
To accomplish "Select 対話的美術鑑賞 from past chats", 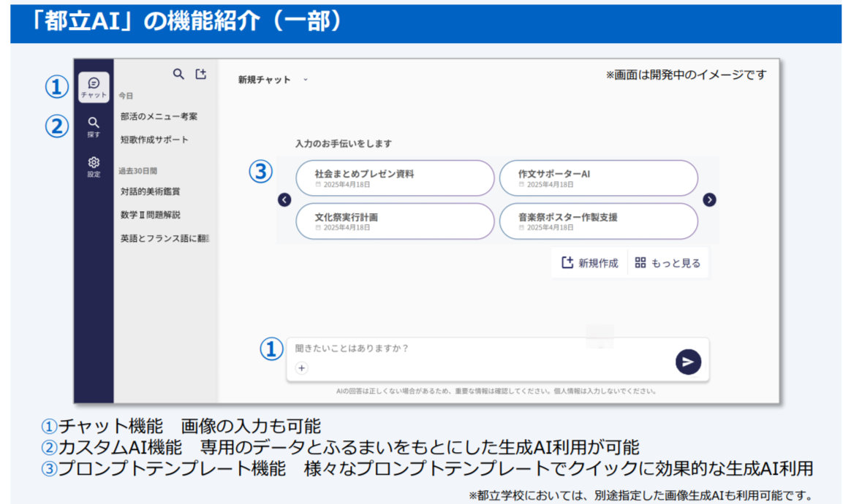I will tap(150, 191).
